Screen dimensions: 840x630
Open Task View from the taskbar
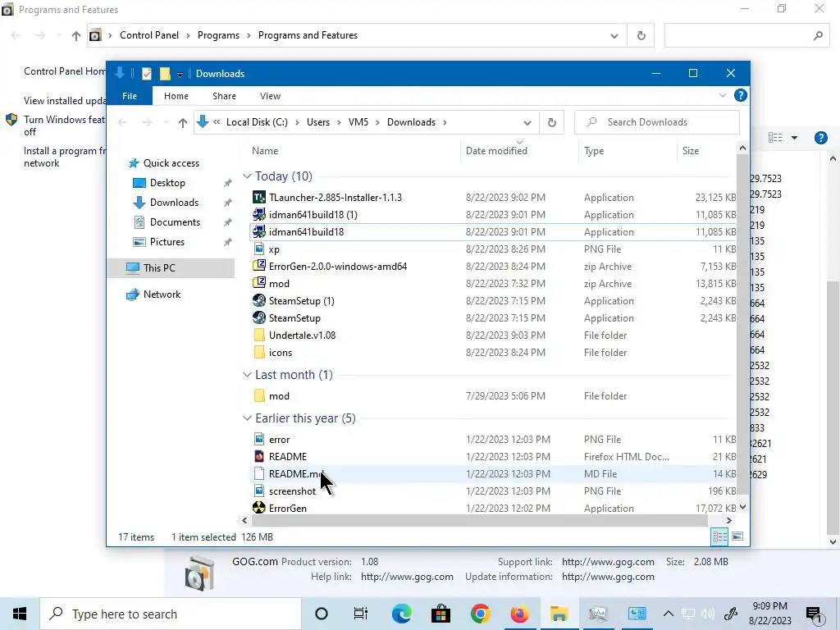coord(361,614)
